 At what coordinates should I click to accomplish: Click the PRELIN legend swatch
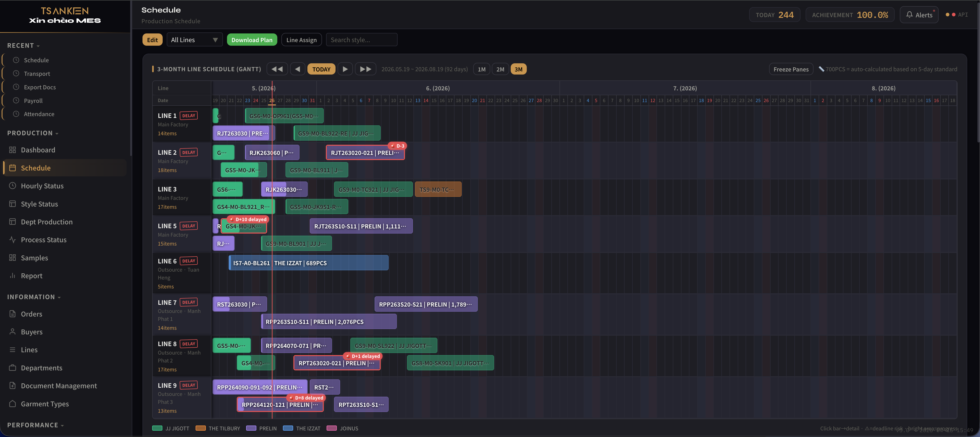[251, 428]
